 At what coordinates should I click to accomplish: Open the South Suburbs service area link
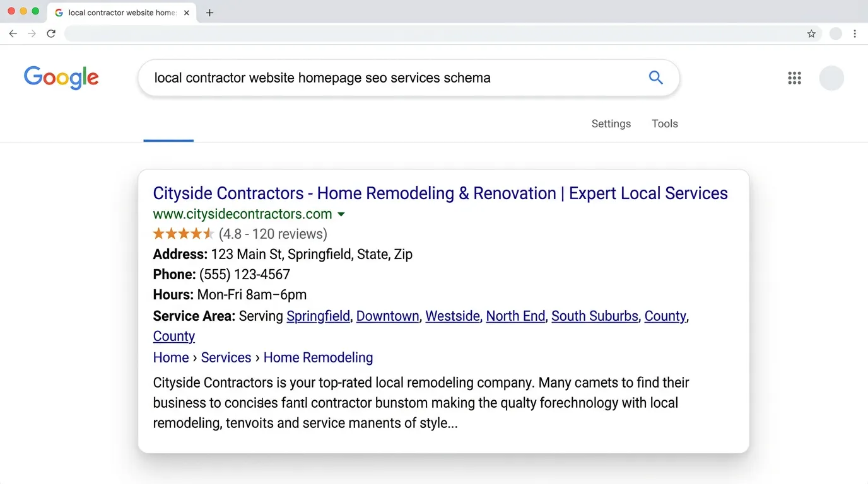pos(595,316)
